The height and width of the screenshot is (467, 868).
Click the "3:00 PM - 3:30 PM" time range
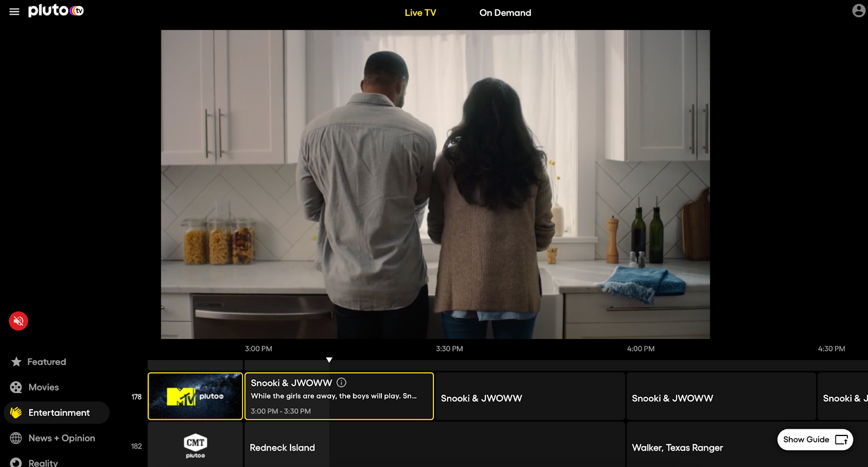pyautogui.click(x=280, y=411)
